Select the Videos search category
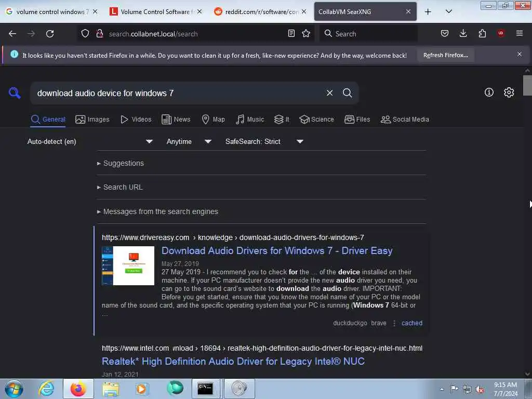The height and width of the screenshot is (399, 532). click(x=136, y=119)
